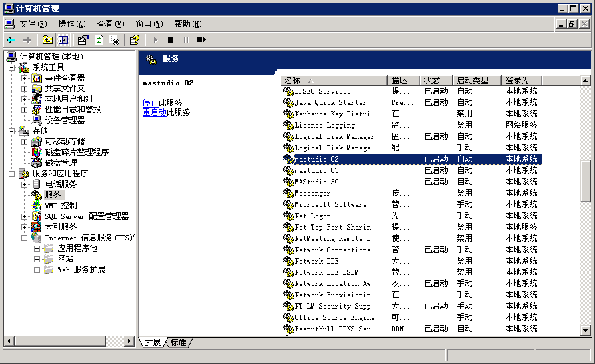595x364 pixels.
Task: Click the Refresh toolbar icon
Action: pyautogui.click(x=99, y=40)
